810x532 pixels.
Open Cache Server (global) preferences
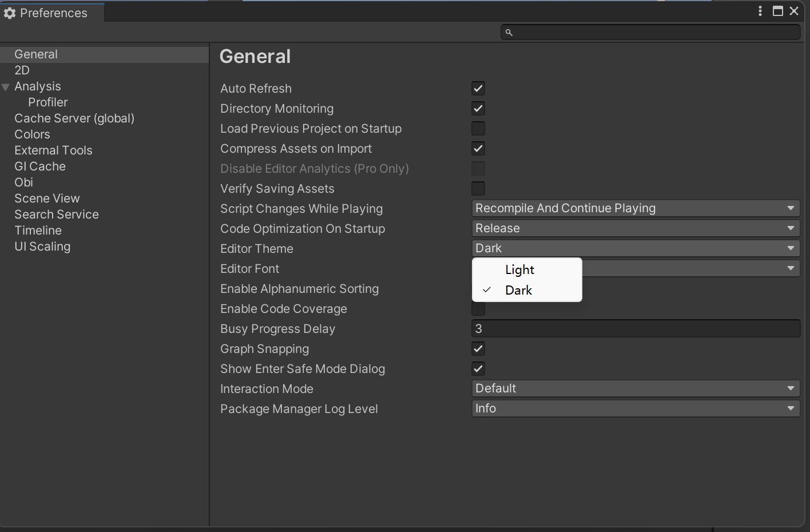point(74,118)
